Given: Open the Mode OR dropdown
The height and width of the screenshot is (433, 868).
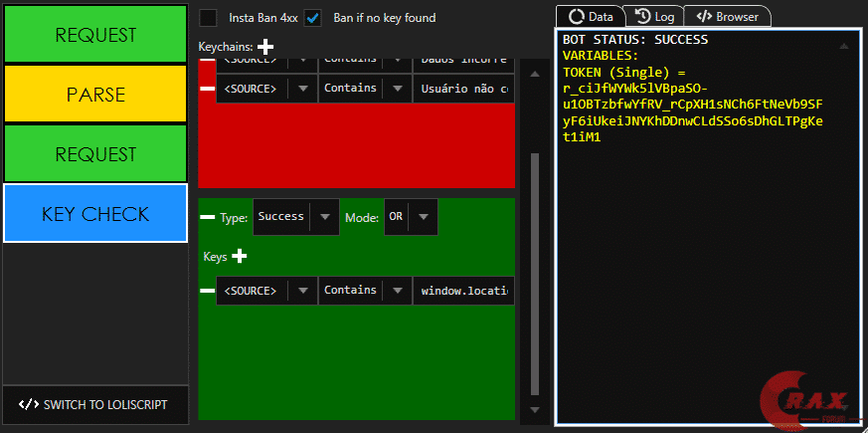Looking at the screenshot, I should click(411, 217).
